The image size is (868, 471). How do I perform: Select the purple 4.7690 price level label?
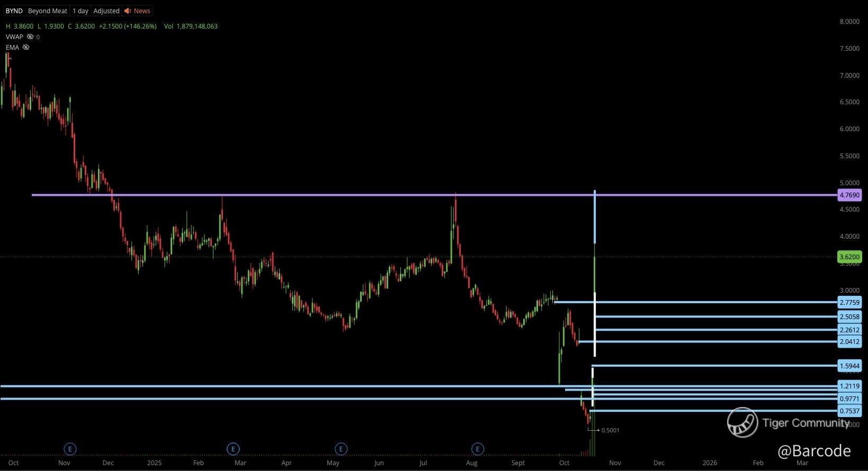pyautogui.click(x=849, y=195)
